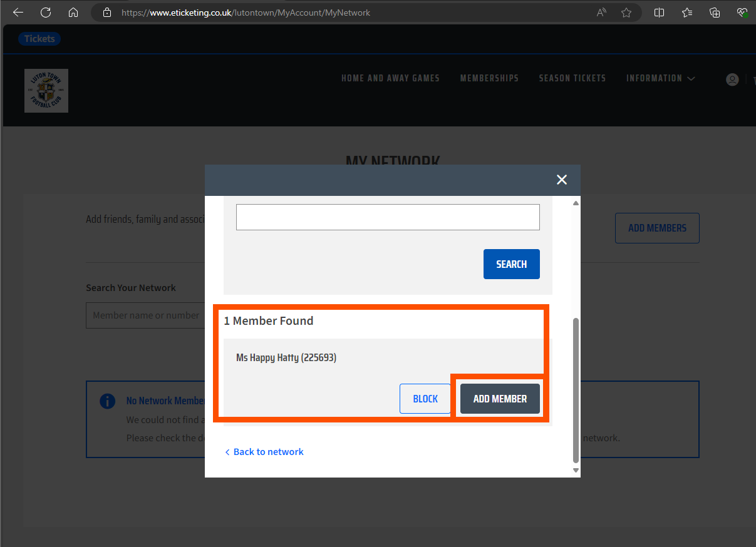This screenshot has height=547, width=756.
Task: Open the Season Tickets menu item
Action: click(x=572, y=78)
